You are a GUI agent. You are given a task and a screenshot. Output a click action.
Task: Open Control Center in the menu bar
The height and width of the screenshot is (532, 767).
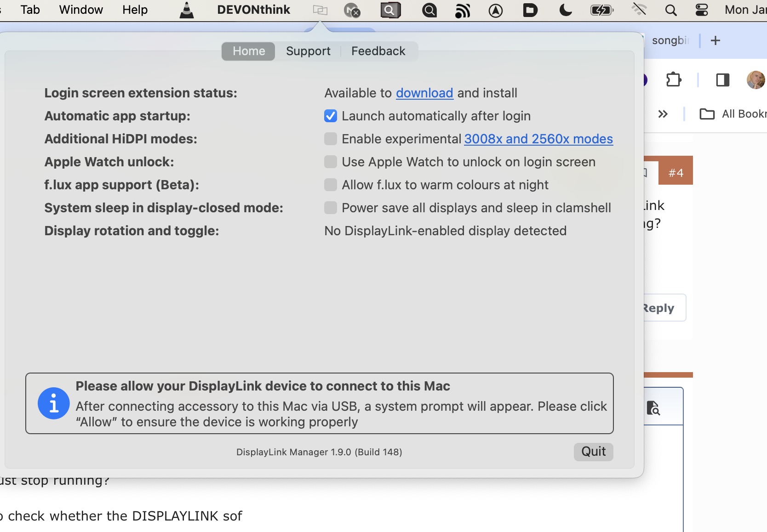click(x=702, y=10)
